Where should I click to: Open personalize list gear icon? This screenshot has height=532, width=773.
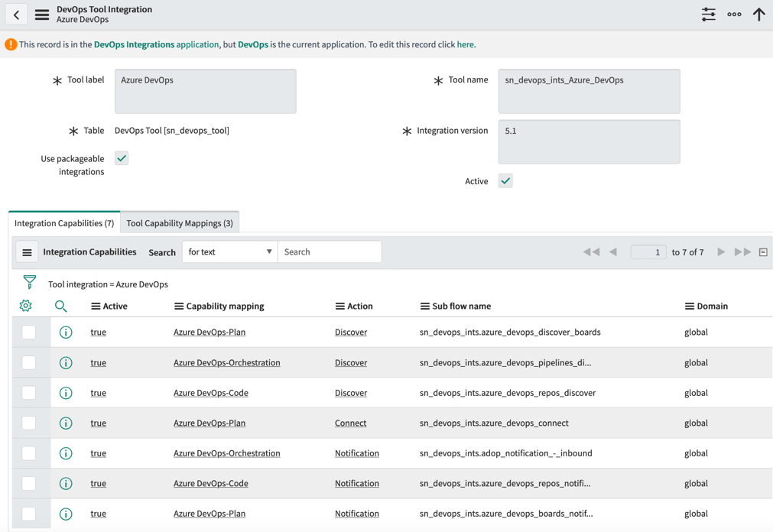(x=26, y=306)
